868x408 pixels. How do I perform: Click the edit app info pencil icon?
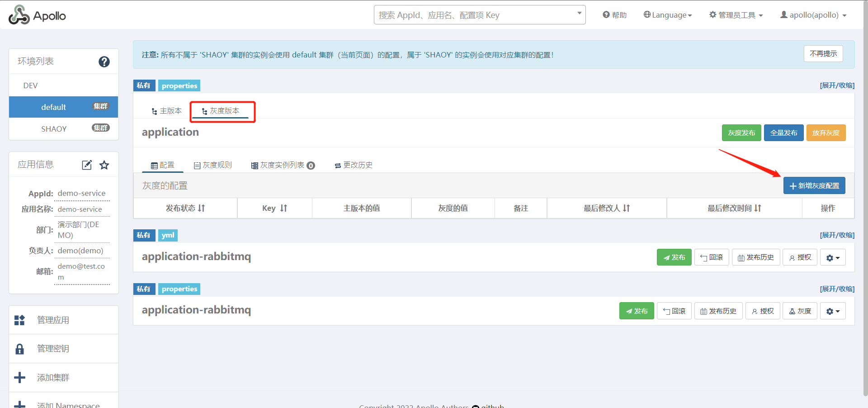[x=87, y=165]
